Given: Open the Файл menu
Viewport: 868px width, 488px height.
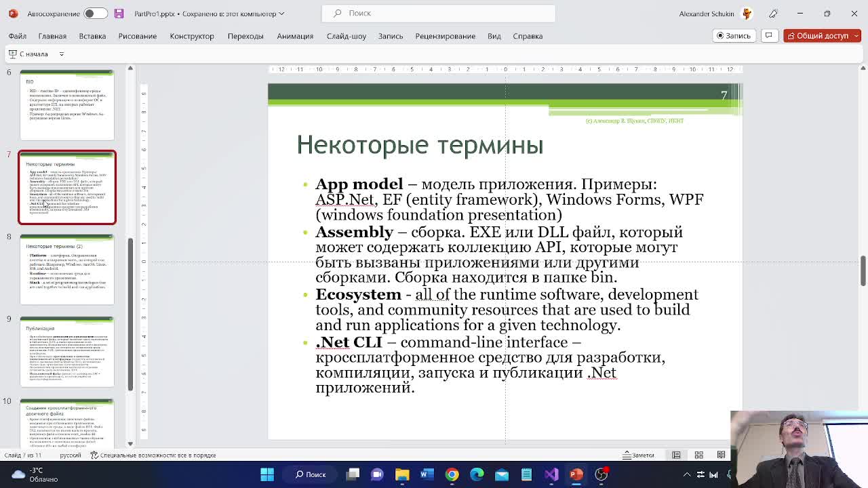Looking at the screenshot, I should click(18, 36).
